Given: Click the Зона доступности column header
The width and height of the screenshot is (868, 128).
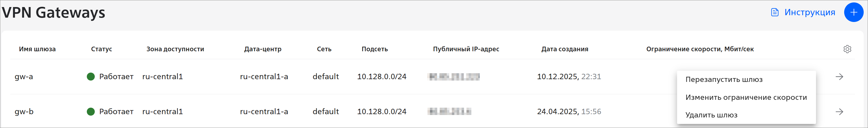Looking at the screenshot, I should click(175, 49).
